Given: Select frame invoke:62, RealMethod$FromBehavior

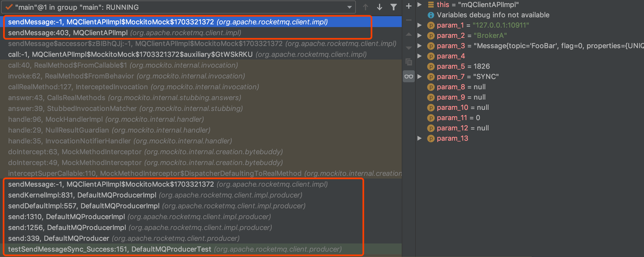Looking at the screenshot, I should (x=201, y=76).
